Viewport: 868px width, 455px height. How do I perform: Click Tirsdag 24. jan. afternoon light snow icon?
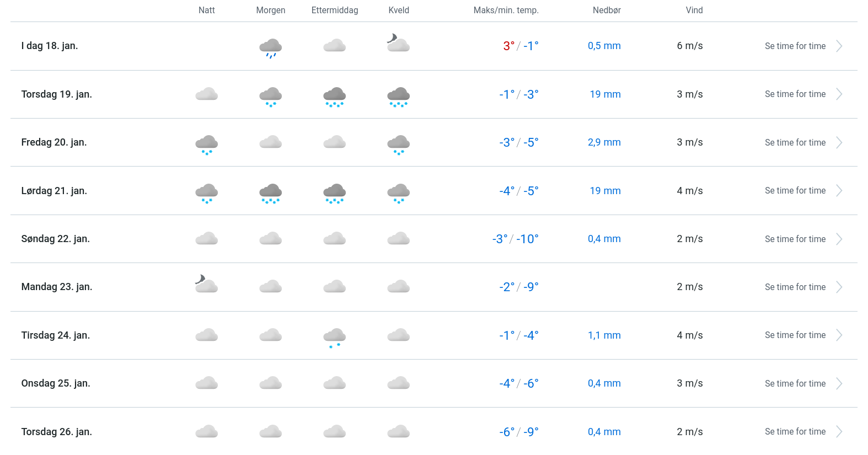334,337
